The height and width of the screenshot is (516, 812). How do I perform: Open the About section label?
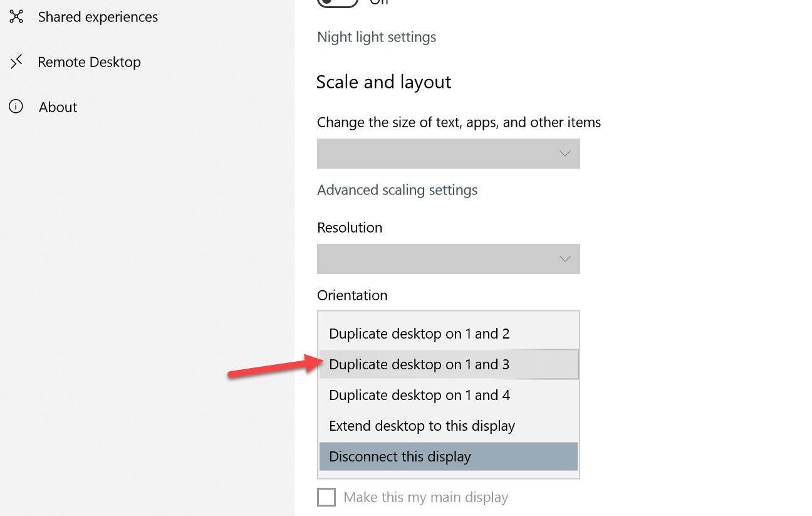pos(58,107)
